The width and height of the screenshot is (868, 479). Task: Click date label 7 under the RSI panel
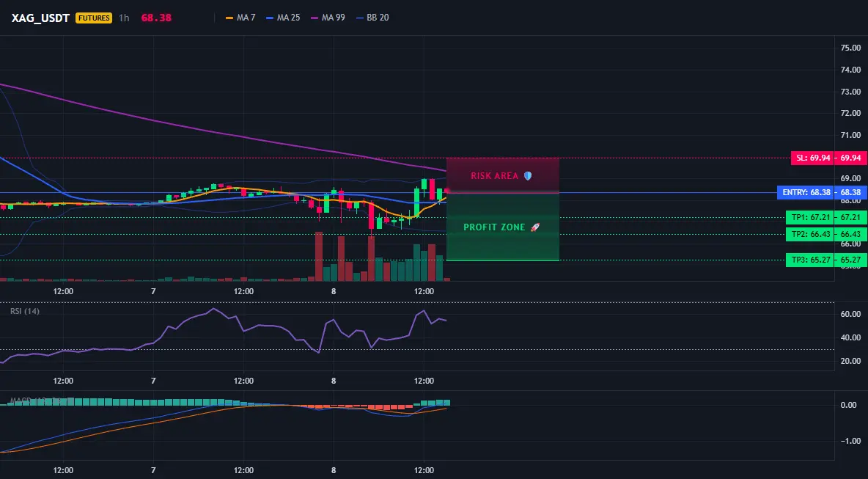pyautogui.click(x=153, y=381)
